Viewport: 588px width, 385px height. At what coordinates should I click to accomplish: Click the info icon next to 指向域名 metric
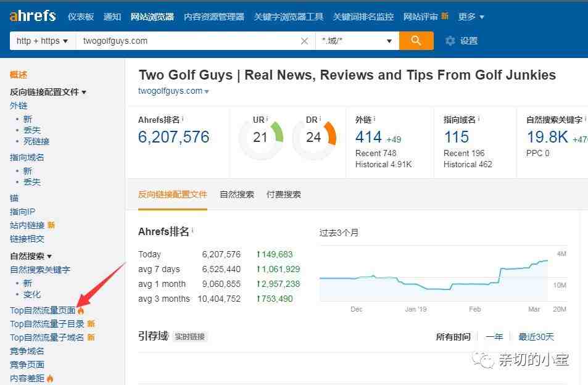point(479,119)
